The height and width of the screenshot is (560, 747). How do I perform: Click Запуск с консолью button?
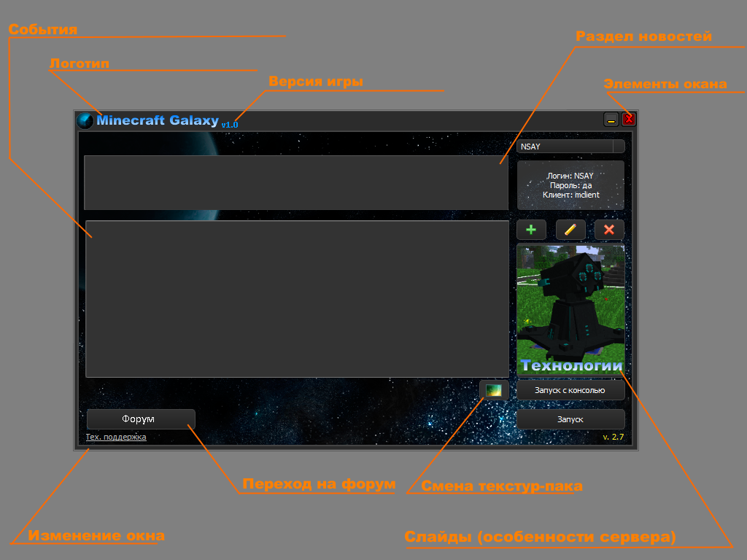[570, 390]
